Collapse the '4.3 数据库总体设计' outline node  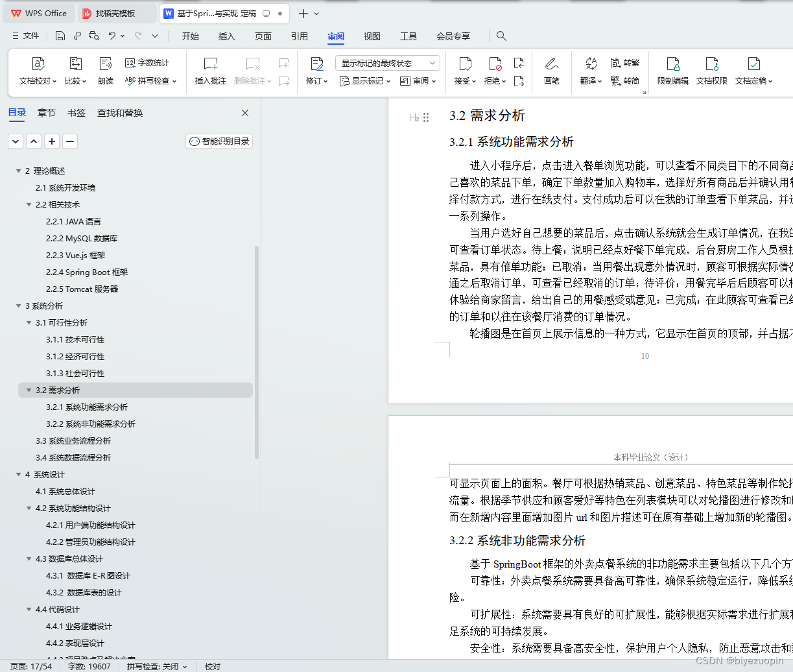29,559
